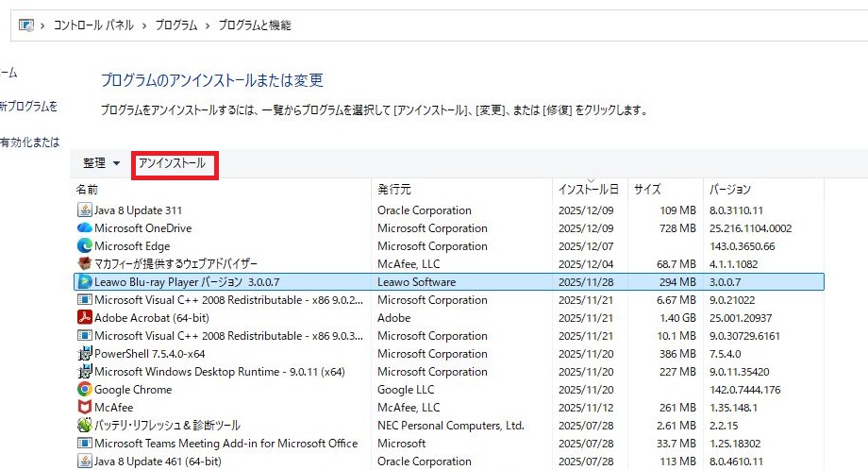Select the red McAfee shield icon
The image size is (868, 470).
tap(84, 408)
